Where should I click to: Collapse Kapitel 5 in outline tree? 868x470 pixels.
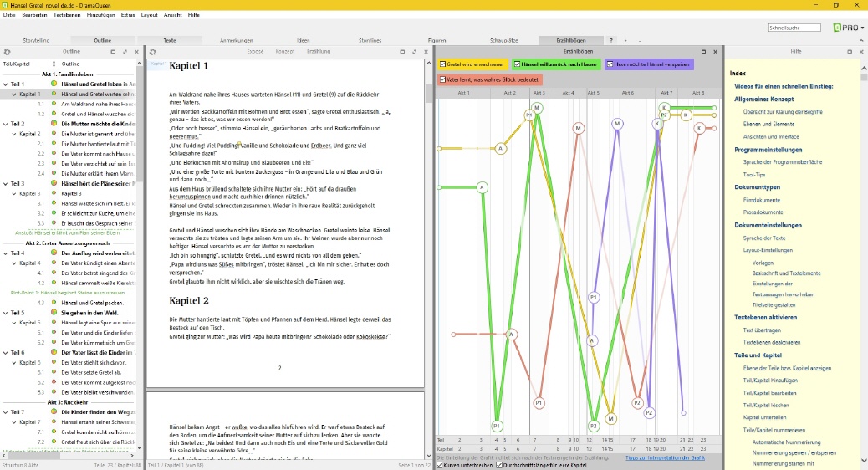[x=13, y=322]
